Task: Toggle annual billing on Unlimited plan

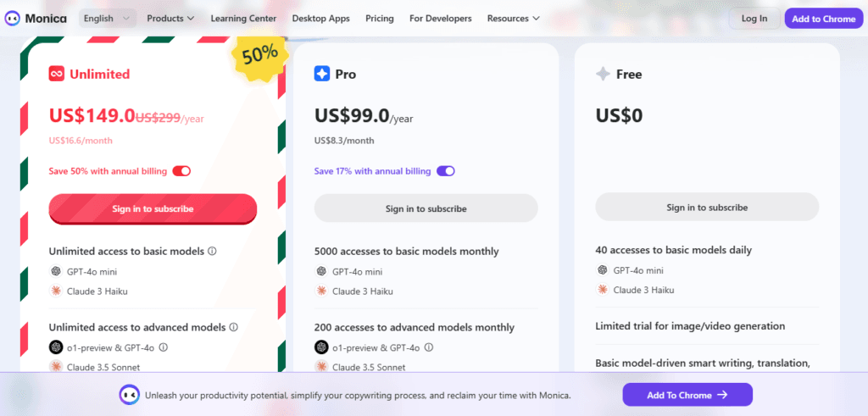Action: pos(181,171)
